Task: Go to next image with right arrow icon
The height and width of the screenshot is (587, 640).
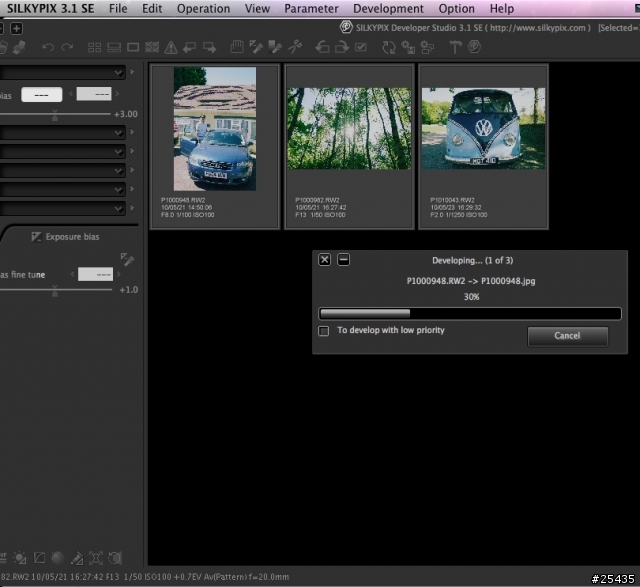Action: (209, 47)
